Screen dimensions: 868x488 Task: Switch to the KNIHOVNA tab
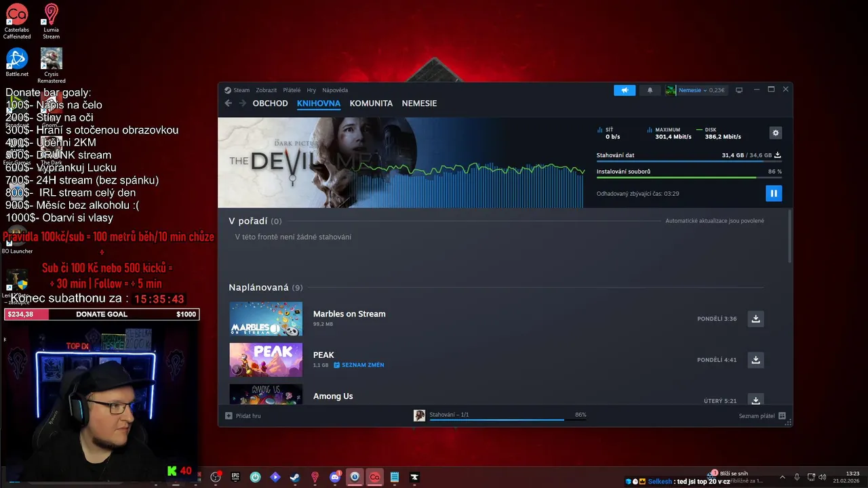(319, 103)
